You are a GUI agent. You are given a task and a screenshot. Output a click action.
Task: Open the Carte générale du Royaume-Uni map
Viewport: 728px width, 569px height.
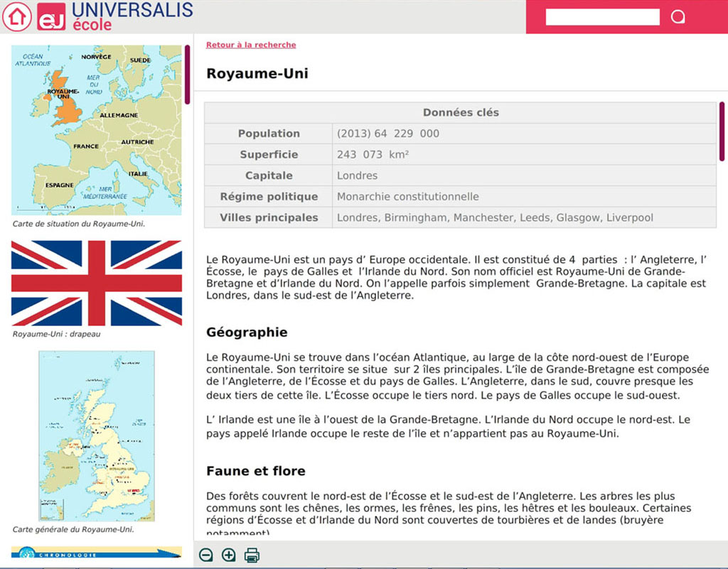[x=97, y=436]
